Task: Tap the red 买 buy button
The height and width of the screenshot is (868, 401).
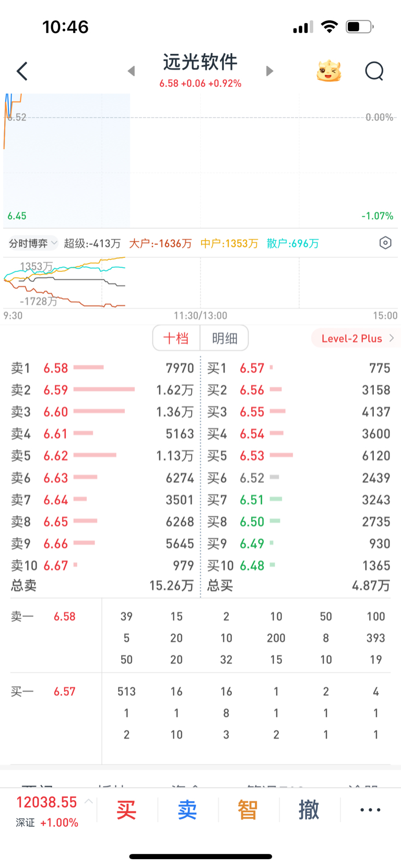Action: tap(126, 810)
